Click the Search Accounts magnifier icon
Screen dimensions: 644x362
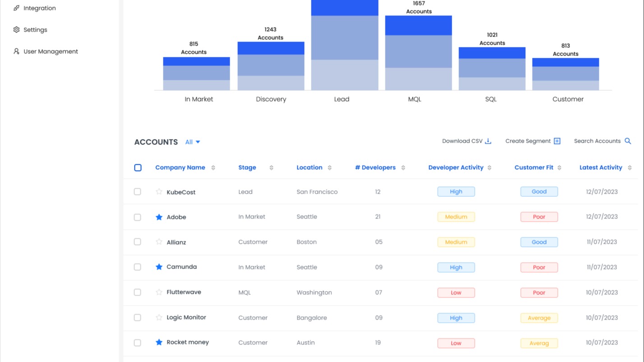click(x=628, y=141)
